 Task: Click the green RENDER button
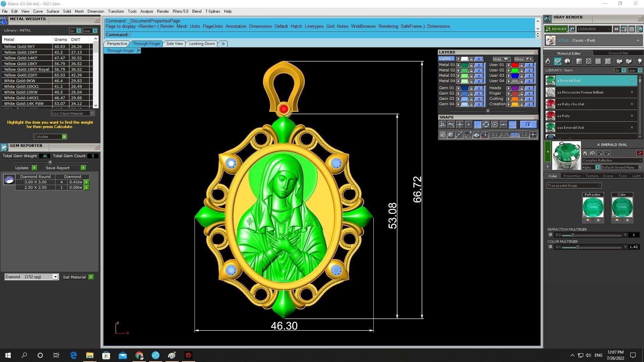pos(556,29)
